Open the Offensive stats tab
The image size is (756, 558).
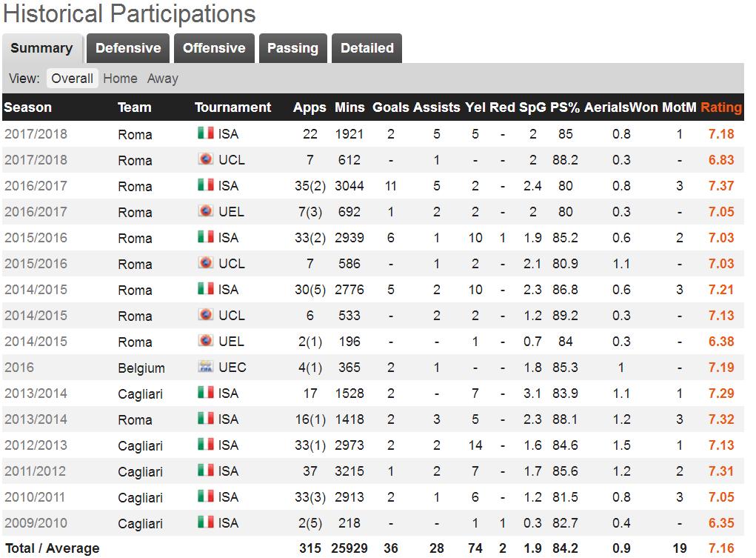click(214, 48)
